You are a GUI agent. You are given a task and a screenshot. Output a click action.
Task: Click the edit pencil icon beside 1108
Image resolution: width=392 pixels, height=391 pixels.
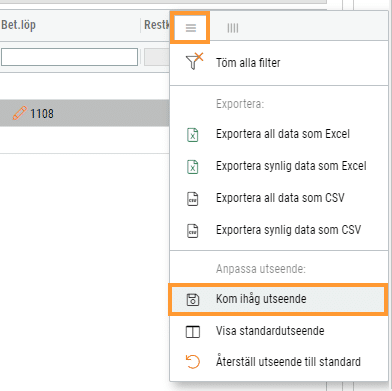tap(19, 113)
